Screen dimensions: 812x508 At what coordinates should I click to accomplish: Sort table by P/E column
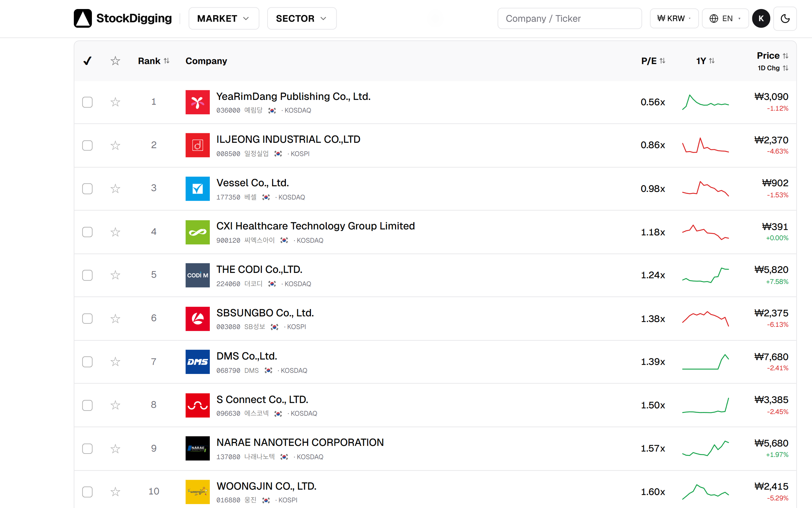coord(653,61)
